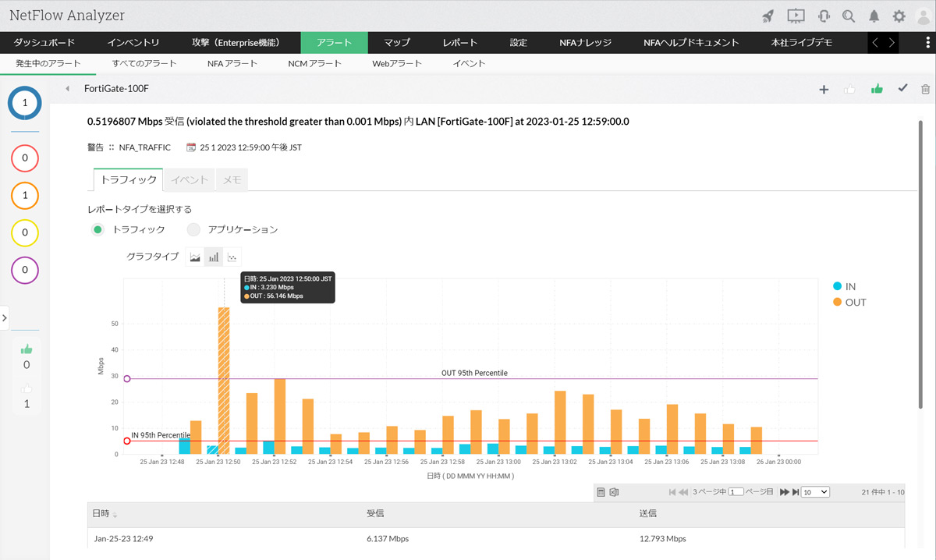The image size is (936, 560).
Task: Switch to イベント subtab in top bar
Action: pyautogui.click(x=469, y=64)
